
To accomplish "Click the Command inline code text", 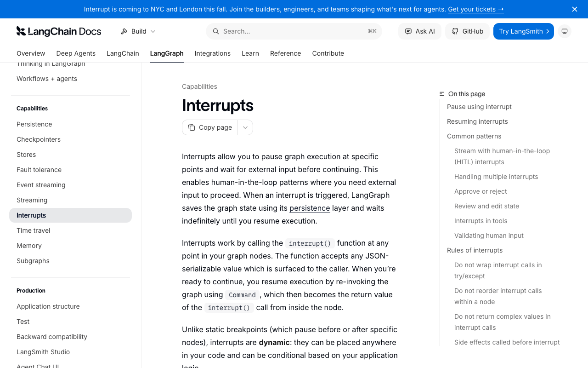I will tap(242, 295).
